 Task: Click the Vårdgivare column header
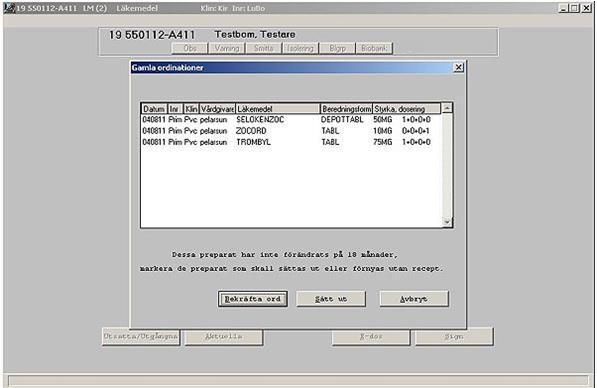coord(217,109)
